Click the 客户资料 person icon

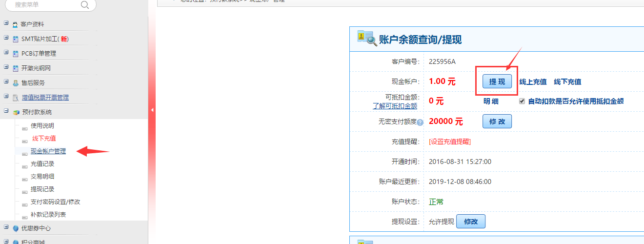[x=16, y=24]
